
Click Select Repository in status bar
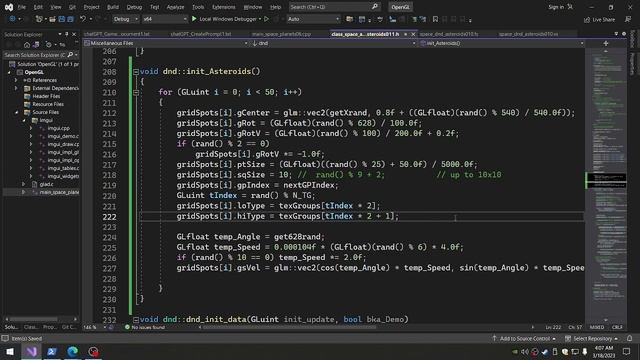tap(592, 338)
